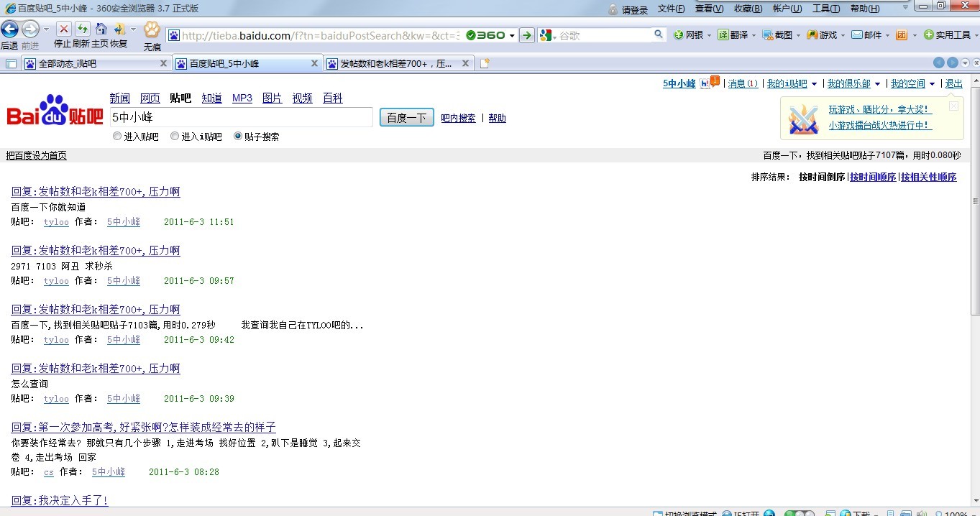This screenshot has width=980, height=516.
Task: Open the 实用工具 utilities tool
Action: point(948,34)
